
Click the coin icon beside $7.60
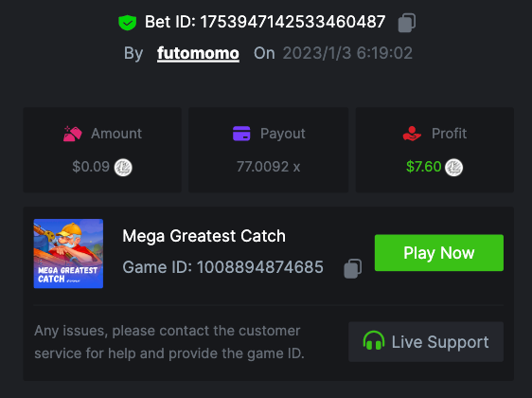(x=454, y=168)
